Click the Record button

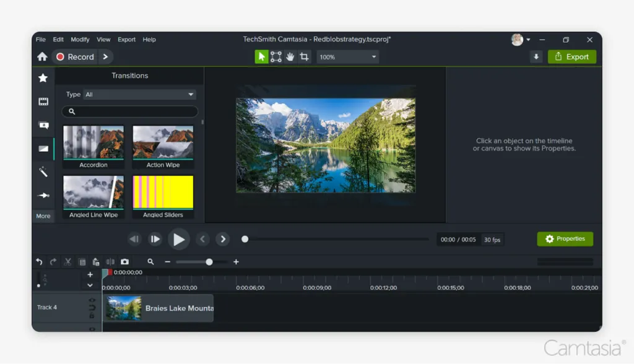(x=75, y=56)
